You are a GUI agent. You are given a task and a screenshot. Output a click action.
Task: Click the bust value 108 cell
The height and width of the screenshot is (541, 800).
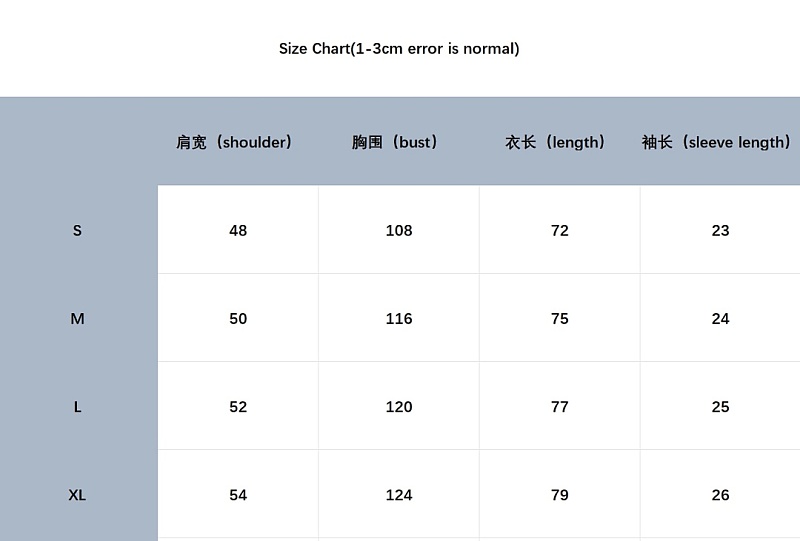[399, 230]
